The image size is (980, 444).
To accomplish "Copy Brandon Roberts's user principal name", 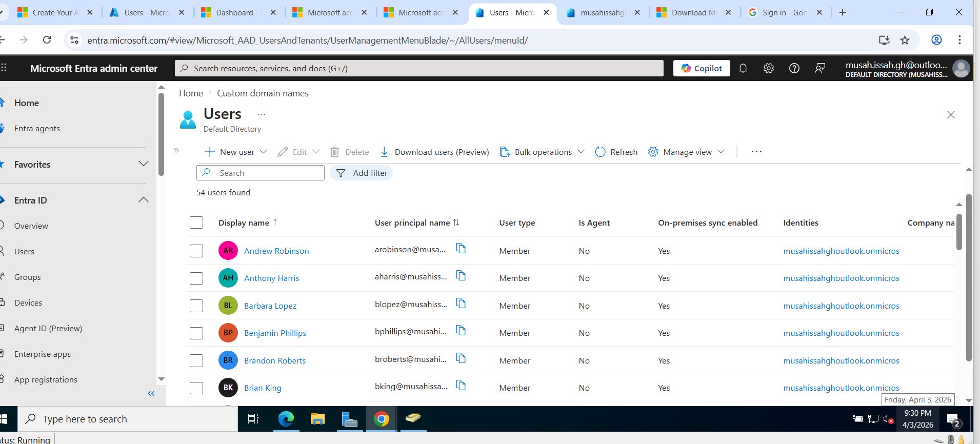I will (x=461, y=358).
